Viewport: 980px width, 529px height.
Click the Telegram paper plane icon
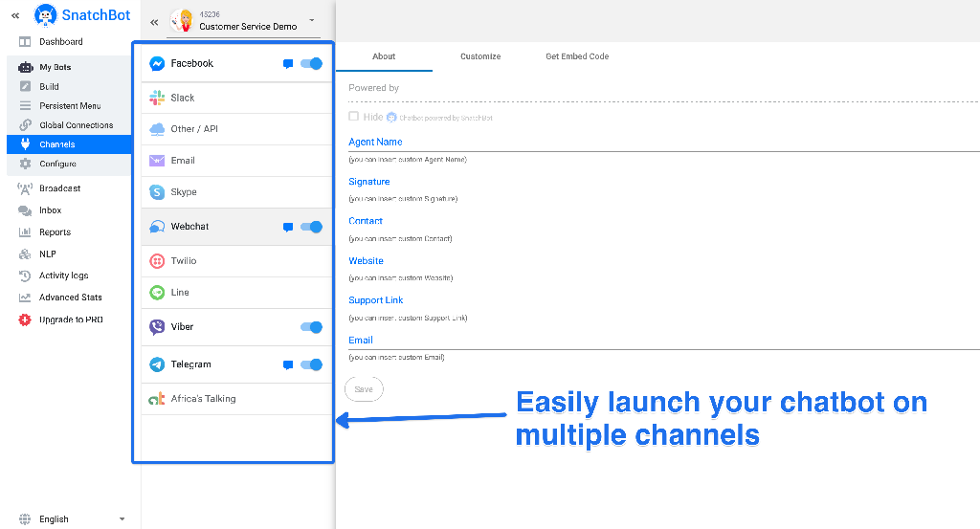(157, 364)
